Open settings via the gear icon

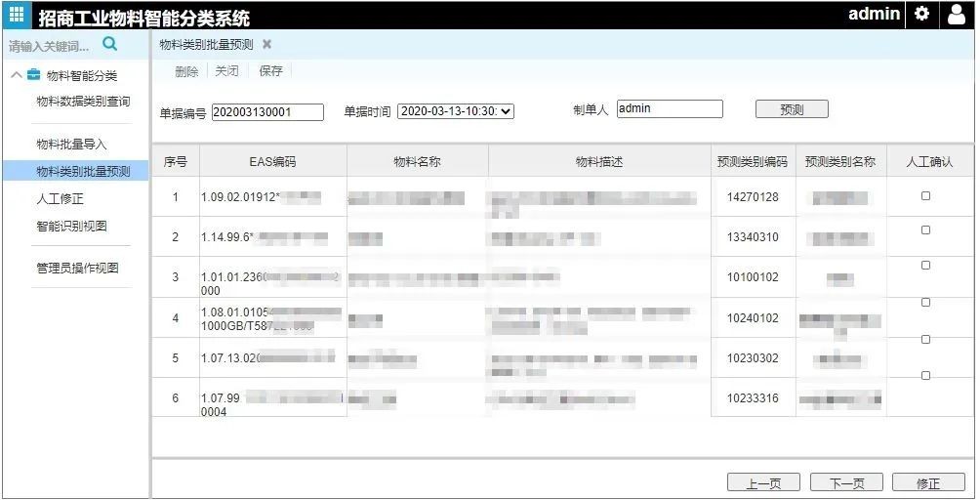pos(921,15)
